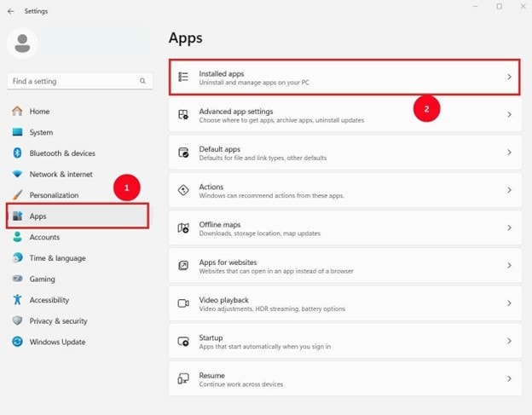The width and height of the screenshot is (532, 415).
Task: Open Video playback title text
Action: (x=224, y=300)
